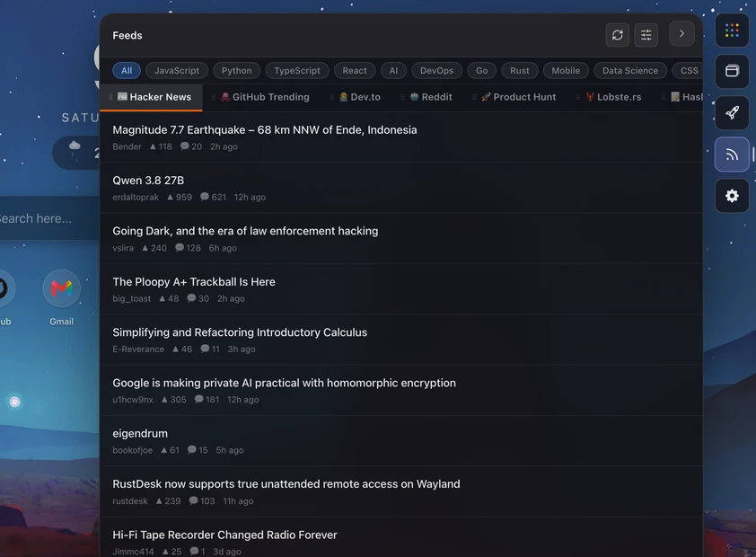Collapse the Feeds panel with the chevron
The height and width of the screenshot is (557, 756).
click(x=681, y=34)
